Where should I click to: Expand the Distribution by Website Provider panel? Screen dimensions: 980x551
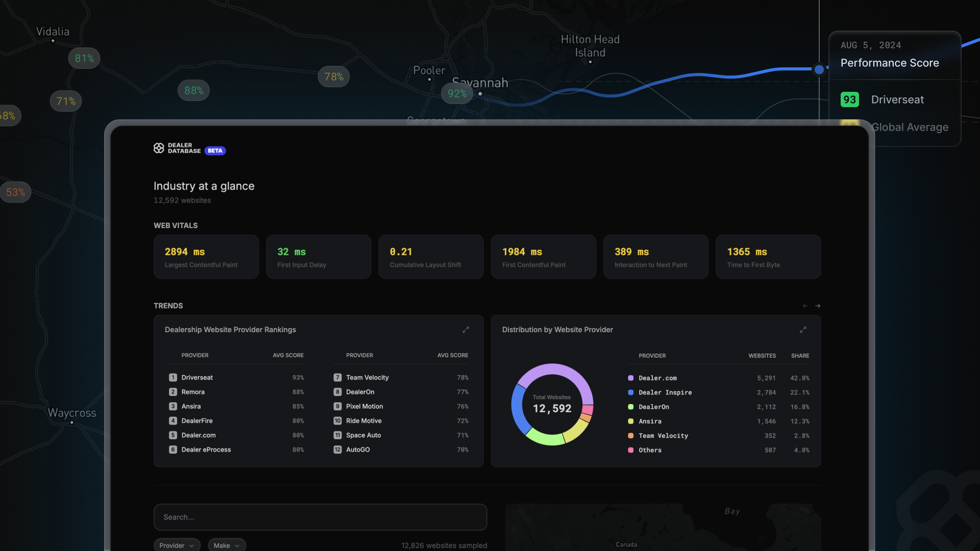803,330
